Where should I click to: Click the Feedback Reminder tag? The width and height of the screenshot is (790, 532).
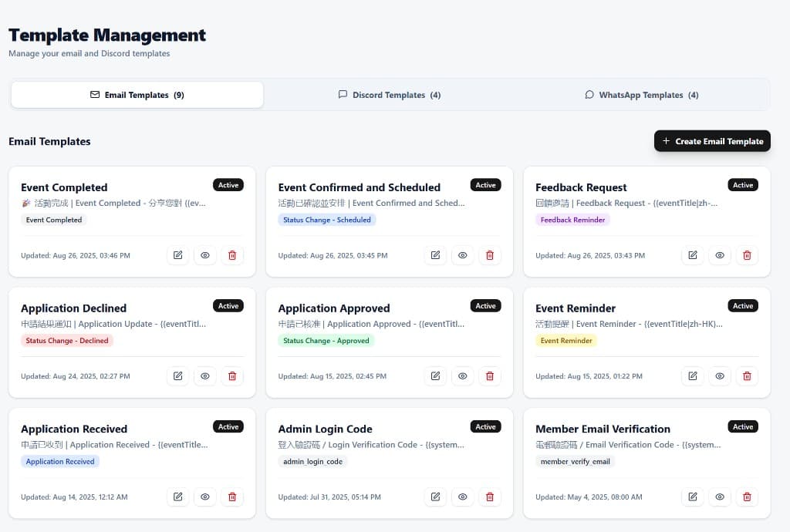click(x=572, y=220)
